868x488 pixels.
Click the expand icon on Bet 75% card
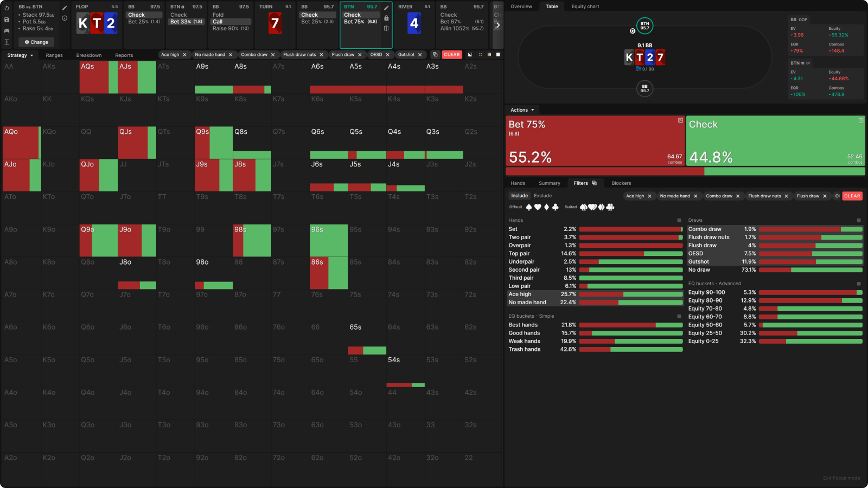pyautogui.click(x=680, y=120)
